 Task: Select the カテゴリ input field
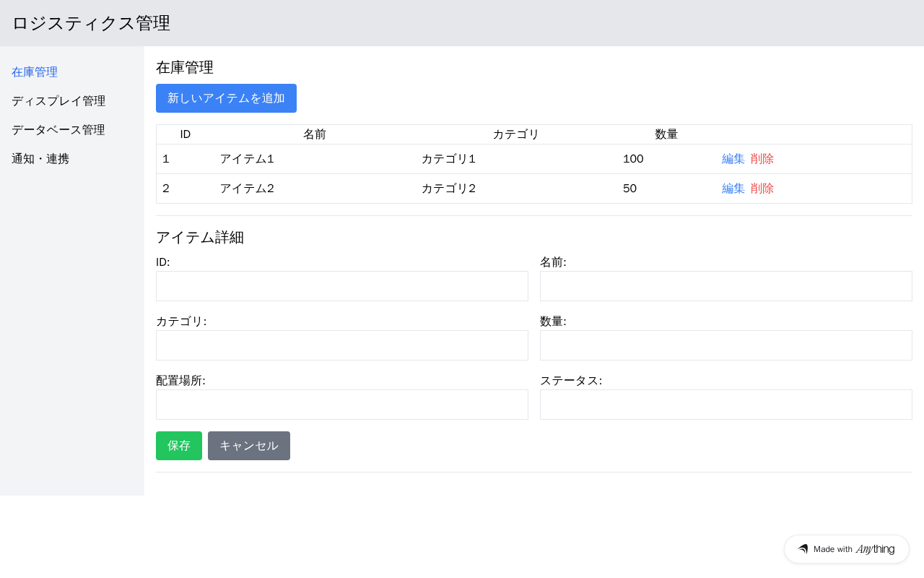tap(342, 345)
